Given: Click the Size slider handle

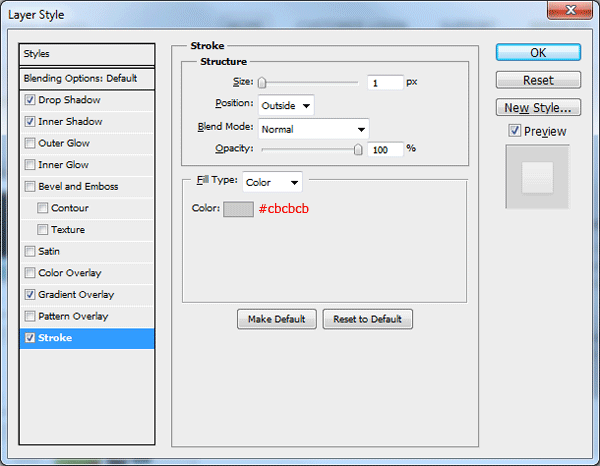Looking at the screenshot, I should click(x=262, y=82).
